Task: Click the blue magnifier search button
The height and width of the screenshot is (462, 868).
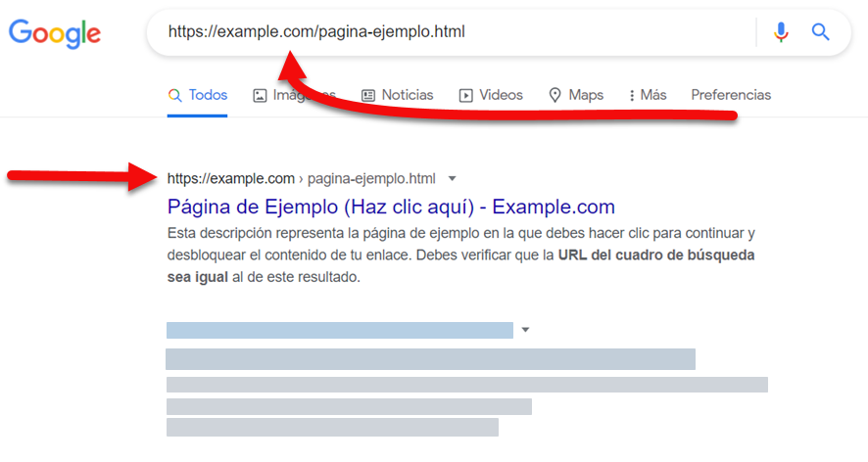Action: pyautogui.click(x=821, y=32)
